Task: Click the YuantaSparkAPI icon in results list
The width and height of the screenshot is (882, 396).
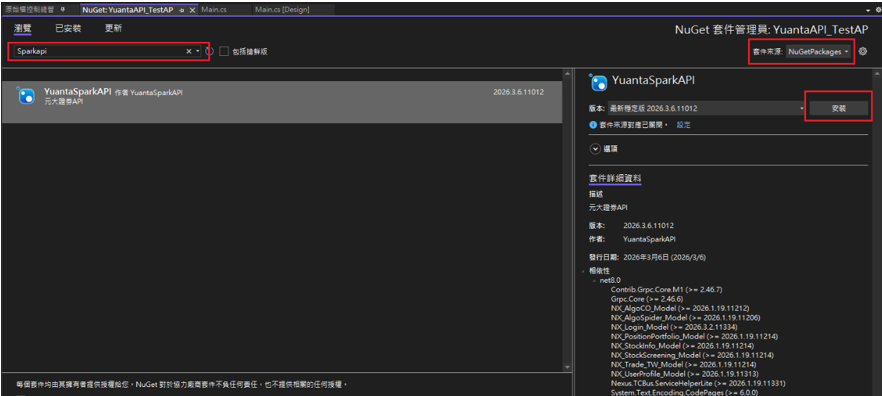Action: (26, 96)
